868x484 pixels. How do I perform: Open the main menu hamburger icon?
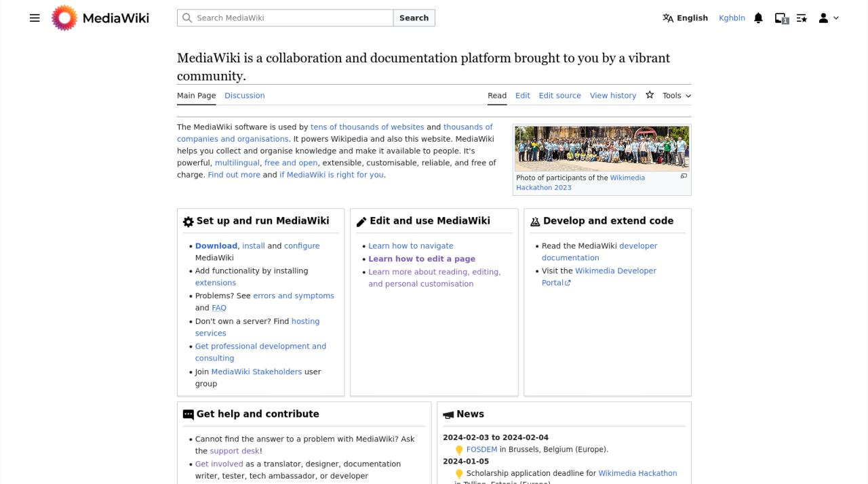point(35,18)
